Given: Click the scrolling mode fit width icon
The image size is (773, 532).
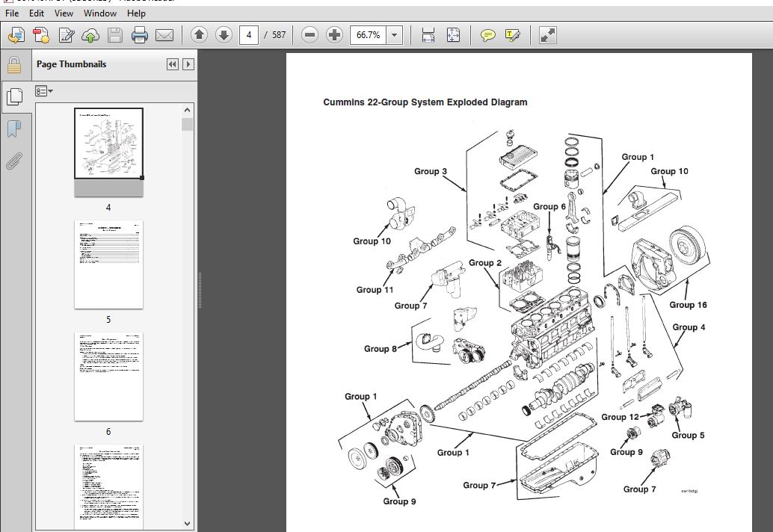Looking at the screenshot, I should (428, 35).
